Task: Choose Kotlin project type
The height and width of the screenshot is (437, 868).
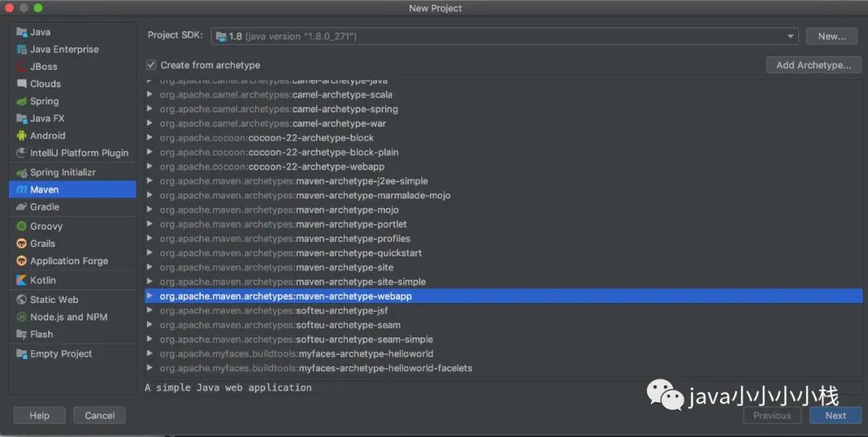Action: [72, 280]
